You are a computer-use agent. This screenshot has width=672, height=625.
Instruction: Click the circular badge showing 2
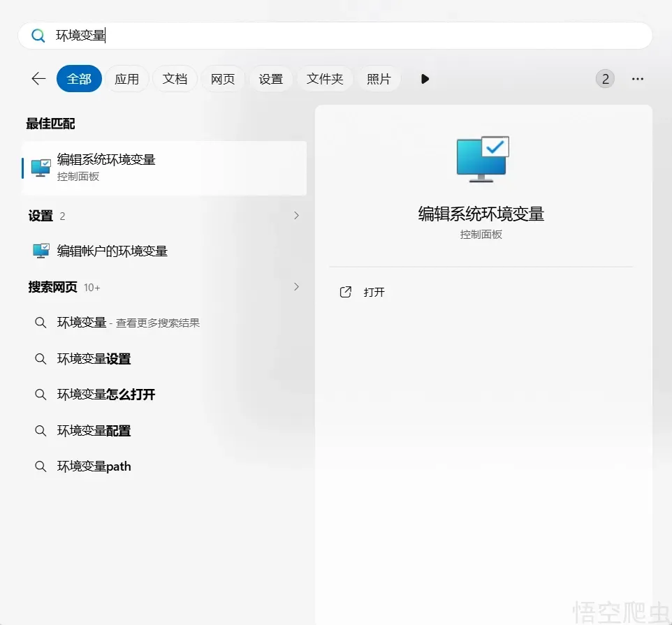605,79
